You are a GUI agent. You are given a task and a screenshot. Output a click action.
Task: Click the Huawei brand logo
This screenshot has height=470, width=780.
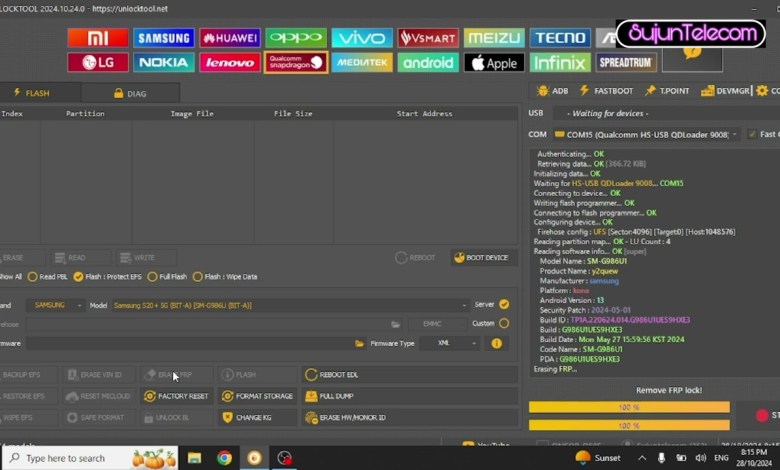tap(230, 38)
